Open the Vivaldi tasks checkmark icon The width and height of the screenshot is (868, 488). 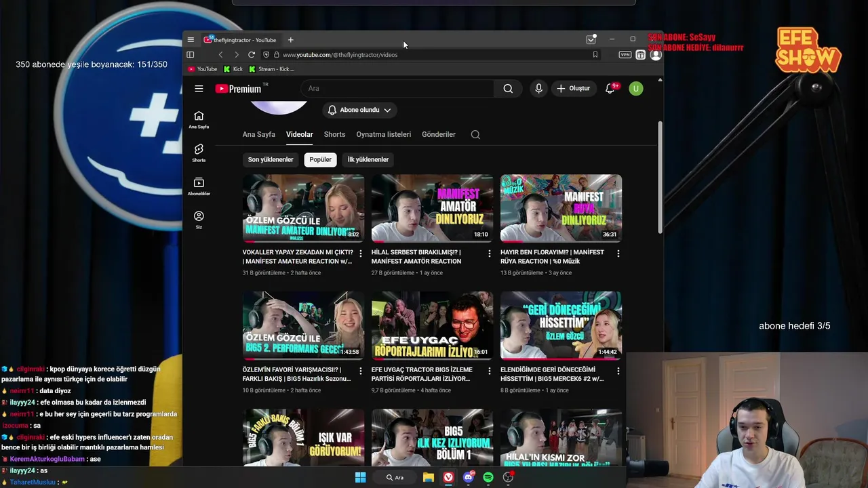pos(591,39)
